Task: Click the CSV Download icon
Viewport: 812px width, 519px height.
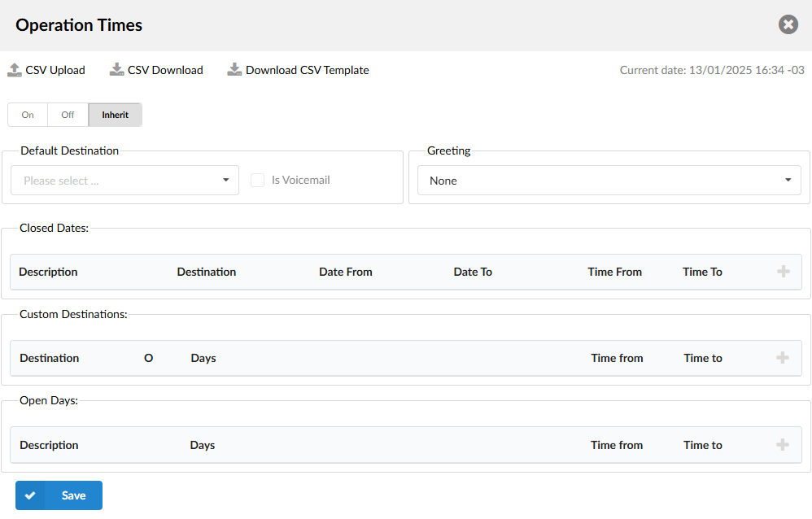Action: 117,70
